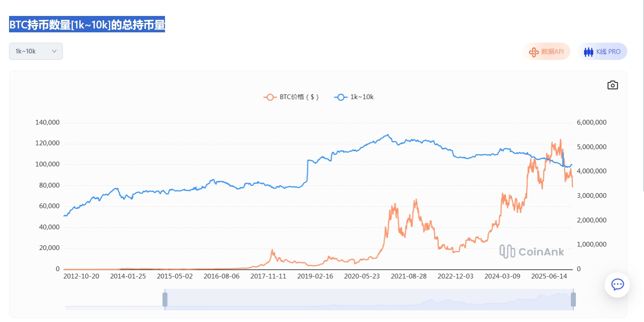The height and width of the screenshot is (322, 644).
Task: Click the CoinAnk watermark logo
Action: pos(532,251)
